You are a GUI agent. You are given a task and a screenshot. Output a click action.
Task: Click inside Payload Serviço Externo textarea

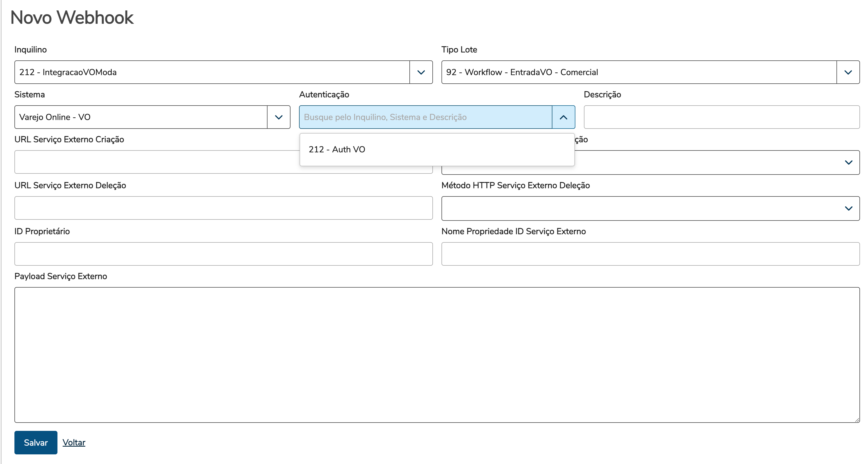437,354
